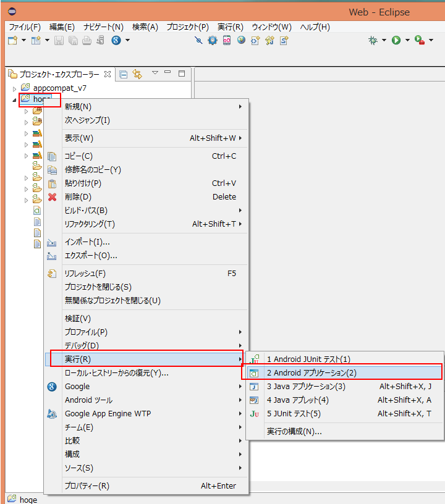445x504 pixels.
Task: Click Collapse All in Project Explorer
Action: 124,74
